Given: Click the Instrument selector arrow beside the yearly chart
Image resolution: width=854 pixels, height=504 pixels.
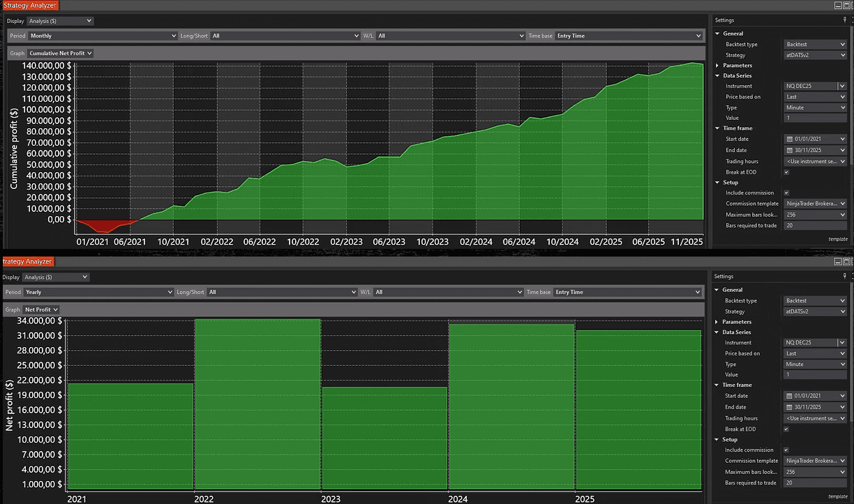Looking at the screenshot, I should pos(843,343).
